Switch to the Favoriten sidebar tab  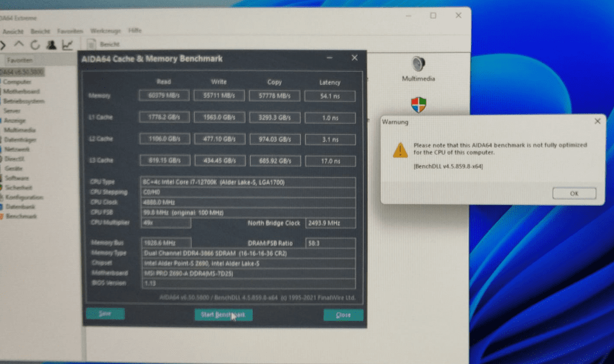(x=20, y=60)
